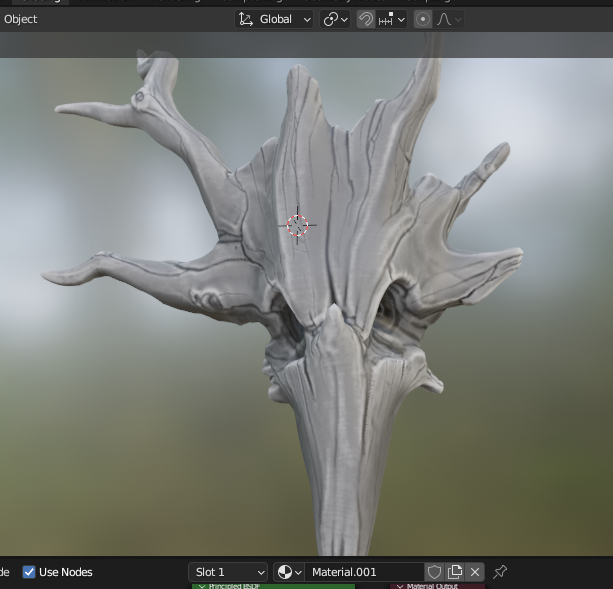Open the Slot 1 material slot dropdown

229,572
